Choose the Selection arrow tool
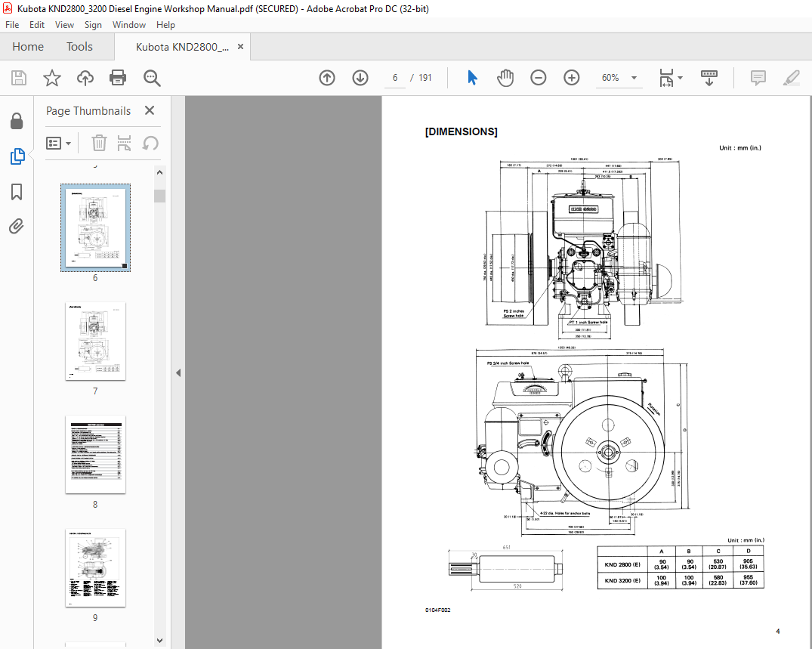This screenshot has width=812, height=649. [472, 78]
